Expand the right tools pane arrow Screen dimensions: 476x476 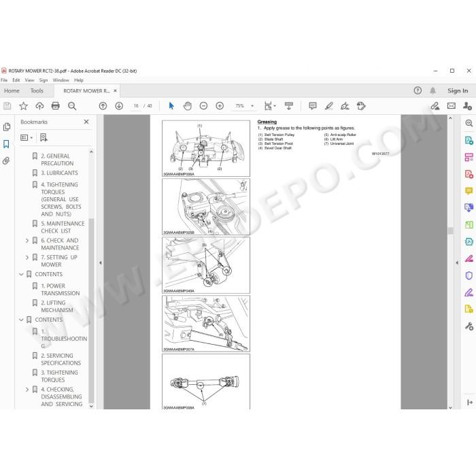coord(457,263)
